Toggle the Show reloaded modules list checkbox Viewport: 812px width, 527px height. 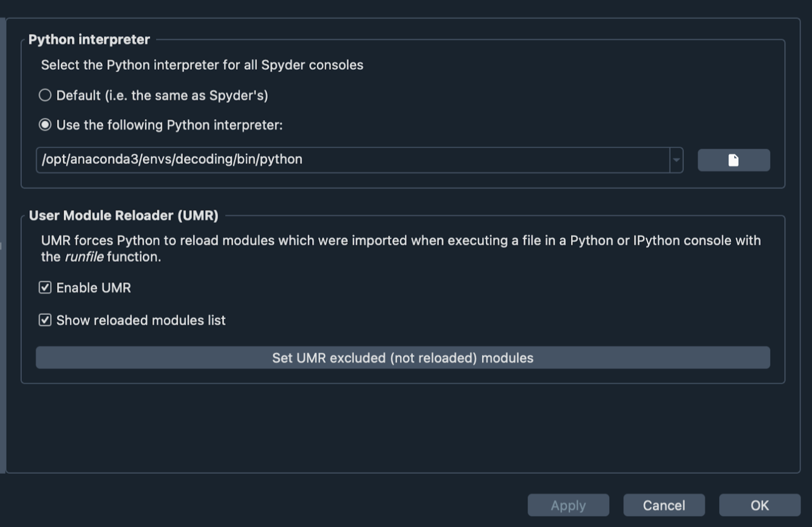(x=45, y=320)
